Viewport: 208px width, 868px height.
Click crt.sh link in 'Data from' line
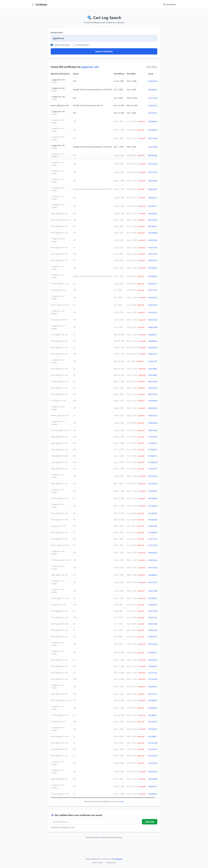coord(96,837)
